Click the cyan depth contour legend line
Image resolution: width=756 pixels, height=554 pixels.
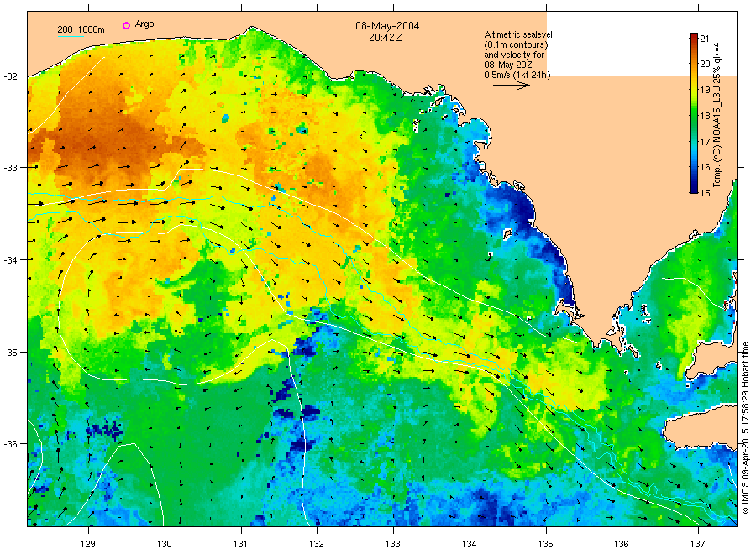(71, 36)
